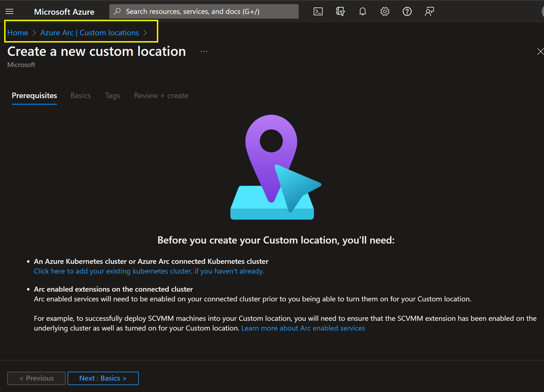Launch Cloud Shell from the top bar
Screen dimensions: 544x392
318,12
